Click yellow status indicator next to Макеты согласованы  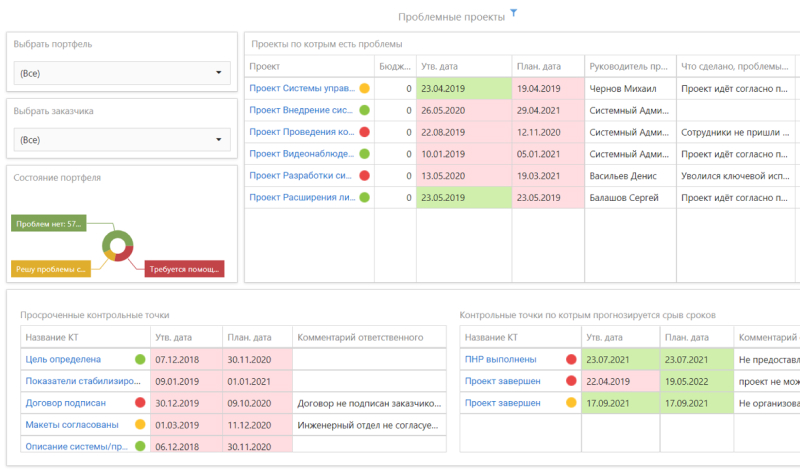[x=140, y=425]
